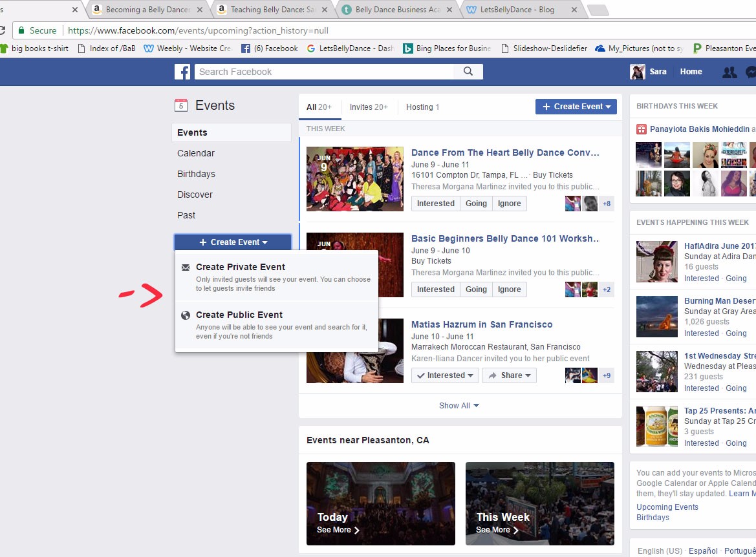Open Dance From The Heart event title
The height and width of the screenshot is (557, 756).
505,152
